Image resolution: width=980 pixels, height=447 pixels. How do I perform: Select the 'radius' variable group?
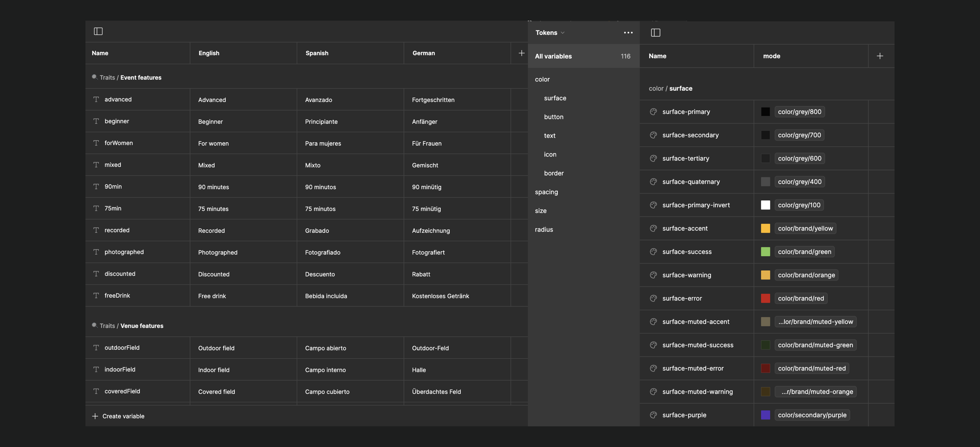544,229
